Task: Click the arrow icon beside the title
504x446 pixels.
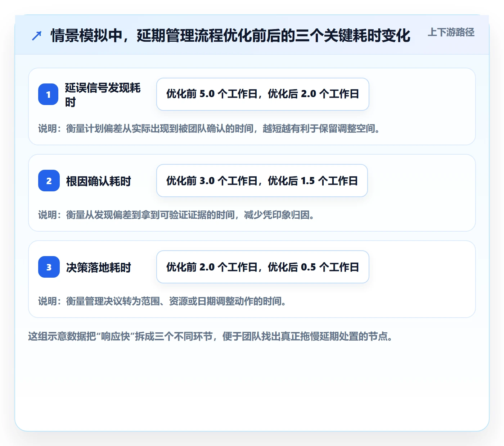Action: click(36, 36)
